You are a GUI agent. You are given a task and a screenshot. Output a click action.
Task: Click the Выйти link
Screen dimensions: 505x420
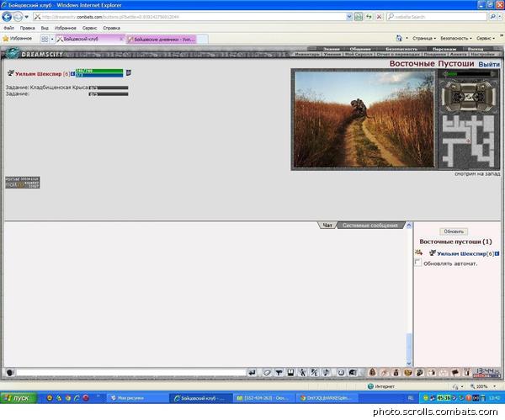point(489,64)
